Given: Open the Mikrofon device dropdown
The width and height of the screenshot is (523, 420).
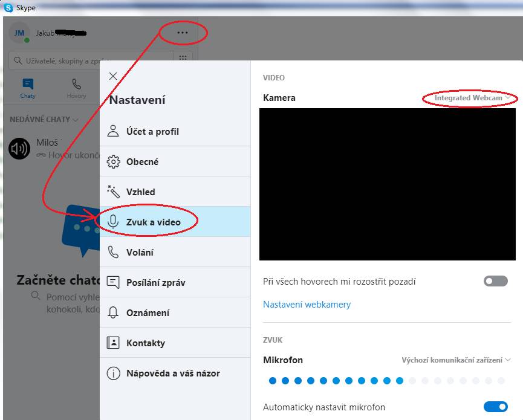Looking at the screenshot, I should click(456, 360).
